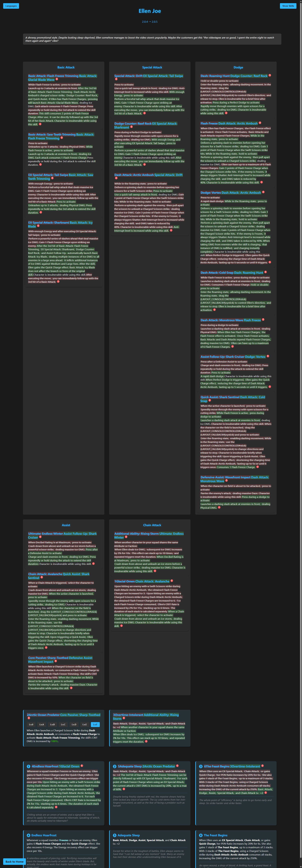Click the Chain Attack section heading

(x=152, y=525)
